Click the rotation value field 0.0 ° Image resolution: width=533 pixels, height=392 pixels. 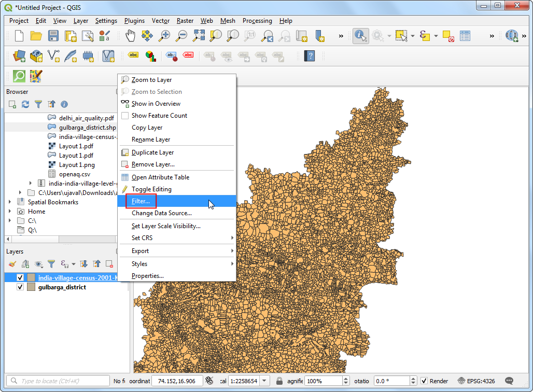392,381
